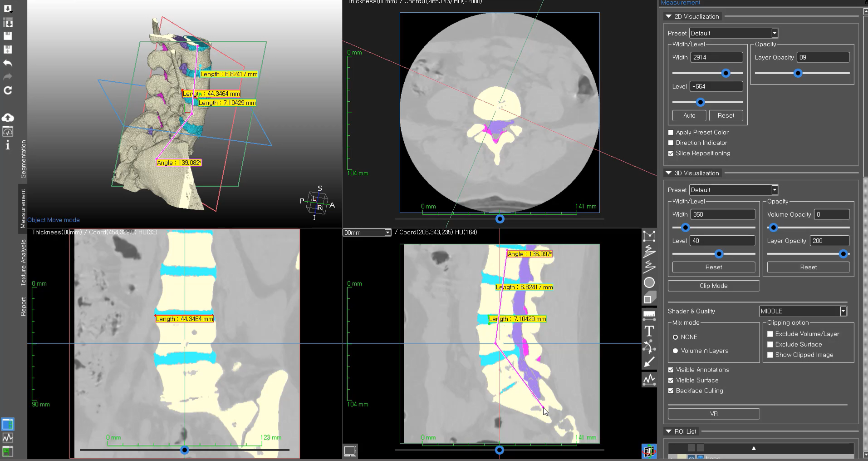This screenshot has height=461, width=868.
Task: Select the arrow annotation tool
Action: point(649,362)
